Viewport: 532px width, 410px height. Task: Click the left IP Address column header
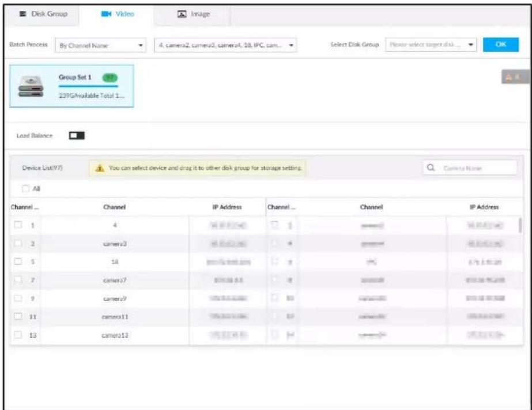227,207
